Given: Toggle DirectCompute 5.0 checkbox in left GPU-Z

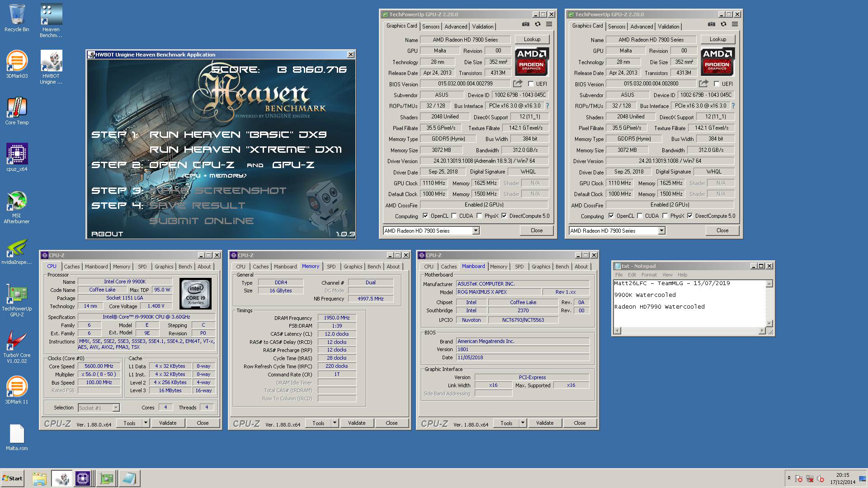Looking at the screenshot, I should pos(504,216).
